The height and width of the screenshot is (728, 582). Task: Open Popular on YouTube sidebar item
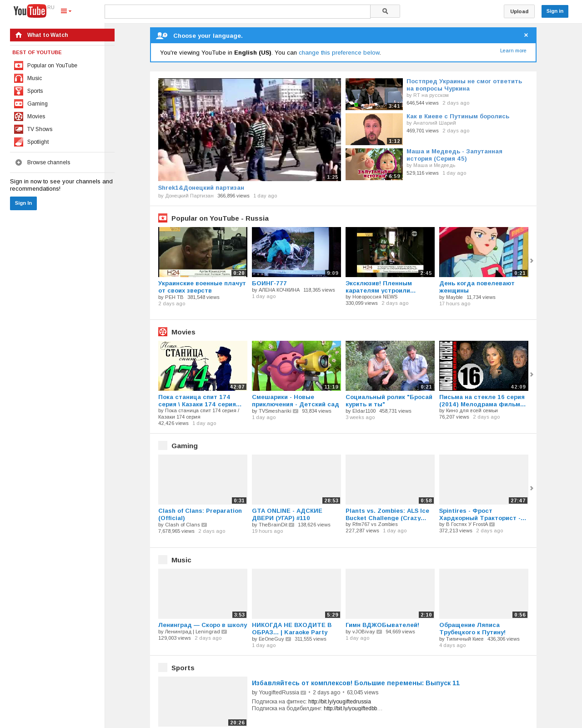pyautogui.click(x=52, y=66)
